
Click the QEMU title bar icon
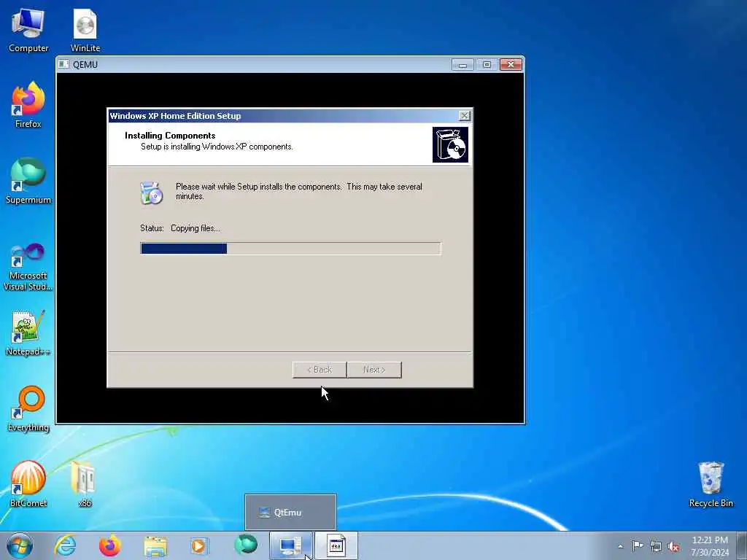(63, 64)
